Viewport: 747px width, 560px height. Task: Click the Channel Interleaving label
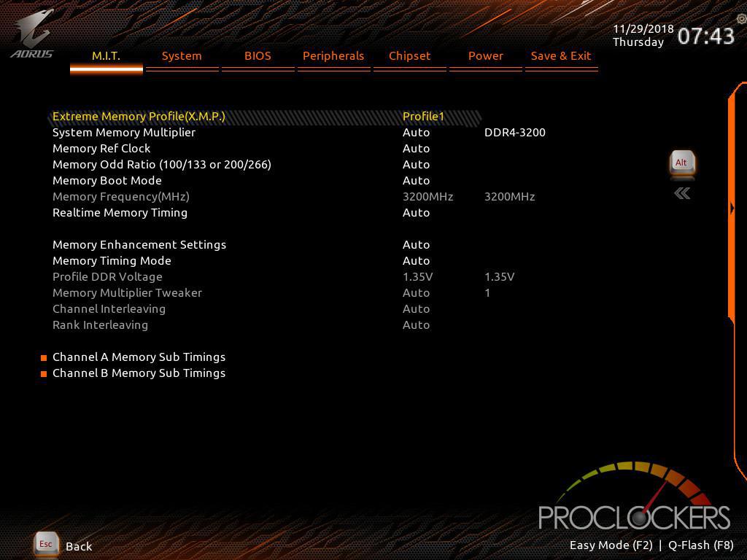[x=109, y=309]
